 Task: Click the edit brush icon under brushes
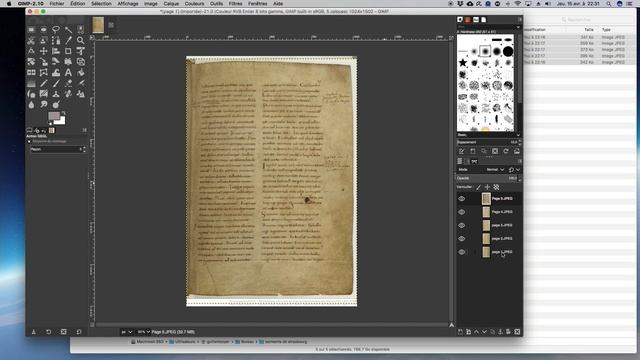point(462,151)
